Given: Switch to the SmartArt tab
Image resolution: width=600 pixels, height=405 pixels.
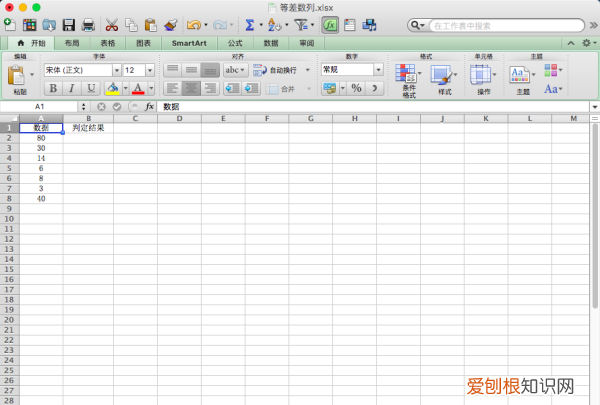Looking at the screenshot, I should (189, 44).
